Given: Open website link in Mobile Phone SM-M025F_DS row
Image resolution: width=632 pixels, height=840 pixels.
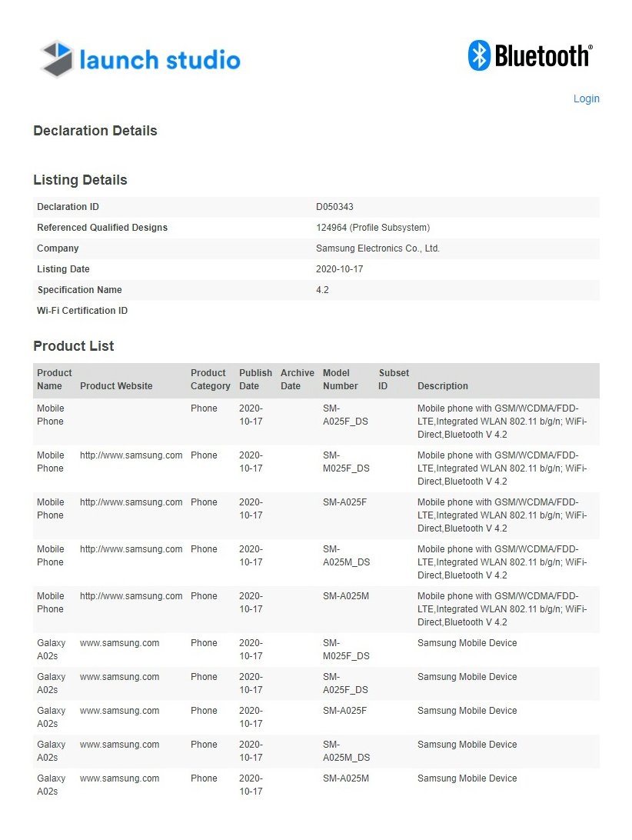Looking at the screenshot, I should tap(131, 455).
